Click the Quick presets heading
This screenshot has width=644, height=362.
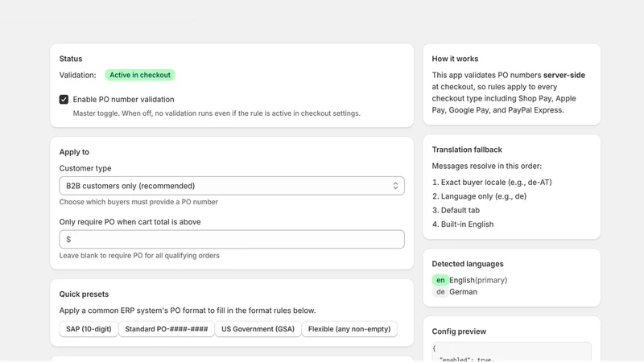point(84,294)
